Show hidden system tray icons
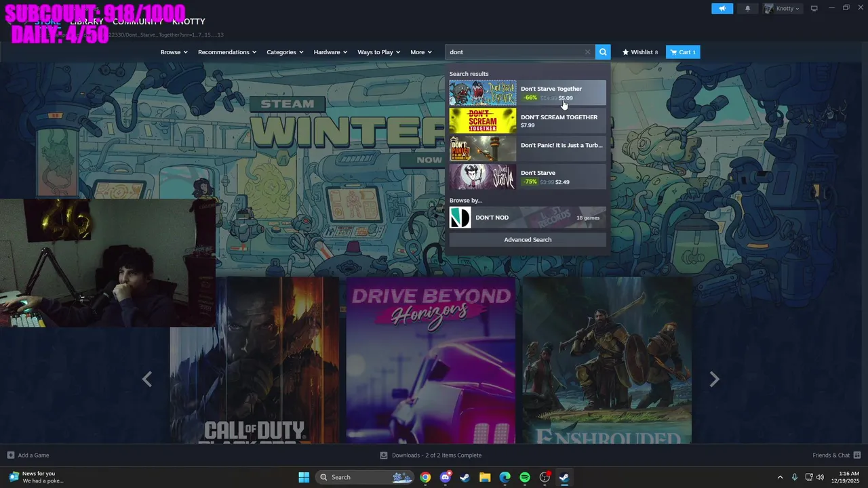 (x=780, y=477)
